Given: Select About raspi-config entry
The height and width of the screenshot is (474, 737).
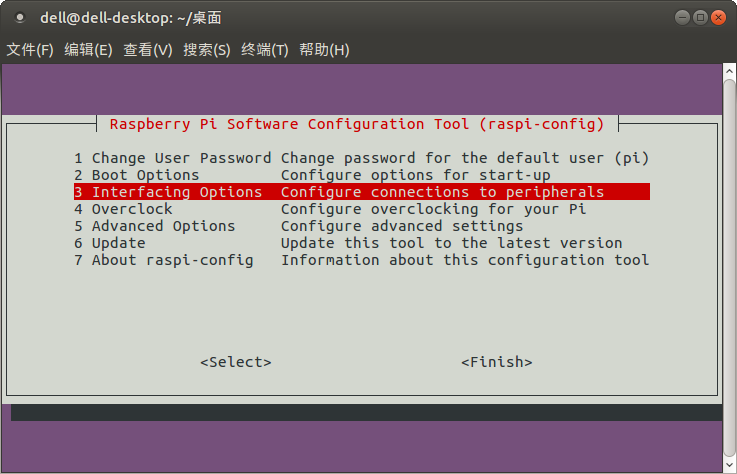Looking at the screenshot, I should 361,260.
